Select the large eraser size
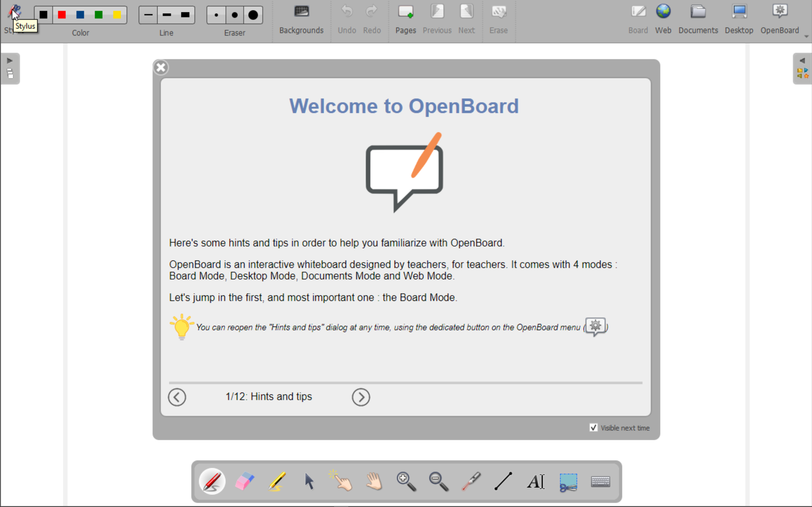812x507 pixels. click(253, 15)
